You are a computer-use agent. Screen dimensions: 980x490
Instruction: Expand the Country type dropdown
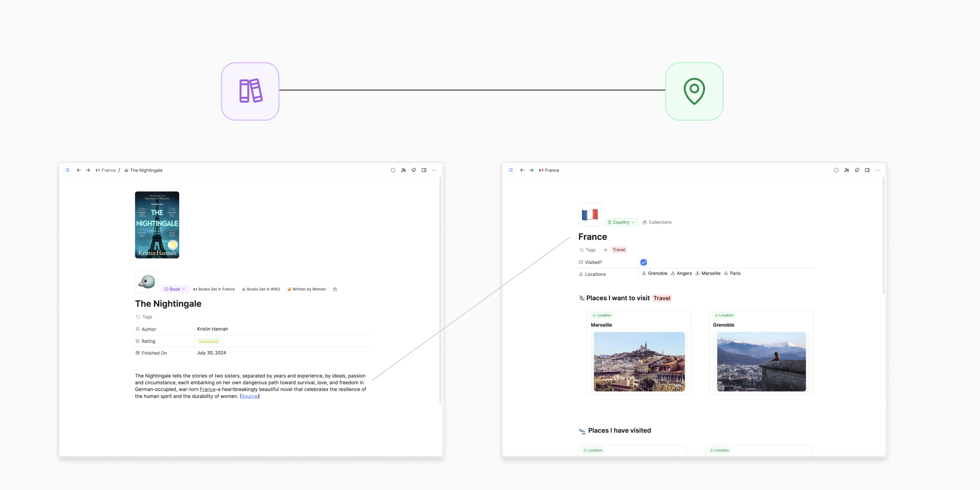click(x=621, y=222)
